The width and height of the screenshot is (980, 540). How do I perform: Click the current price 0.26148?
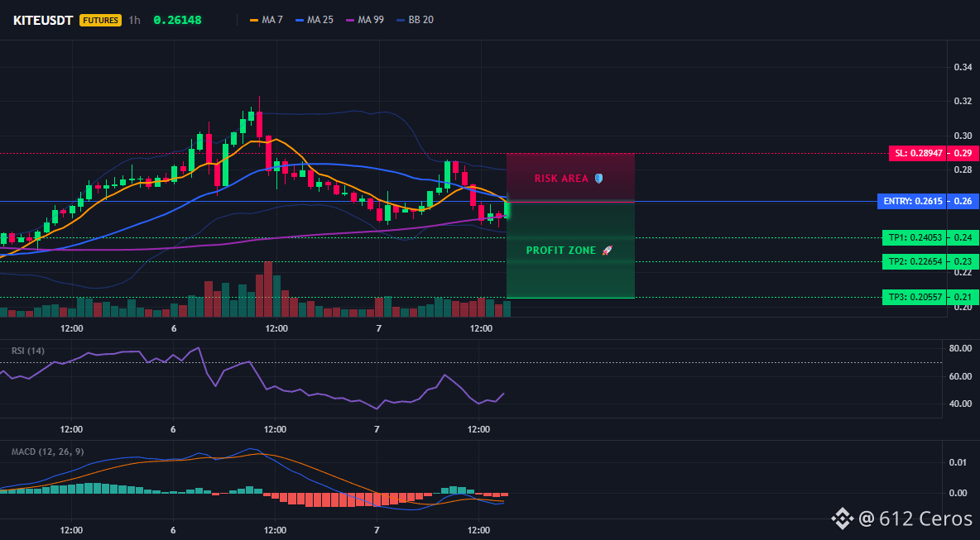click(x=177, y=20)
